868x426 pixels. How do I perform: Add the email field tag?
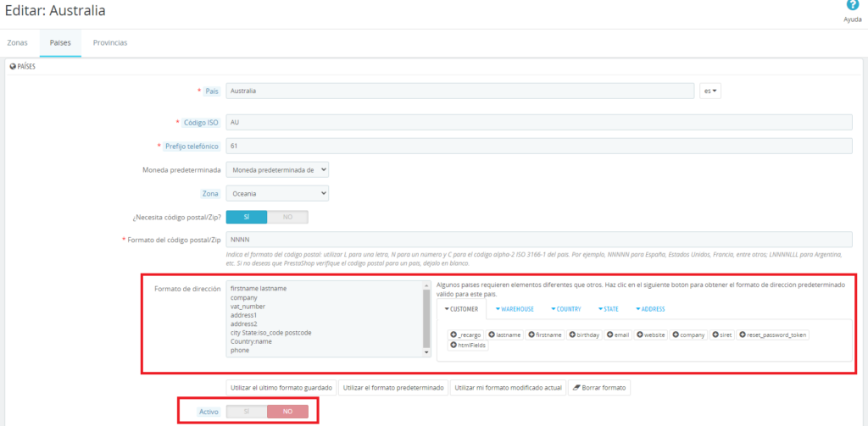618,335
